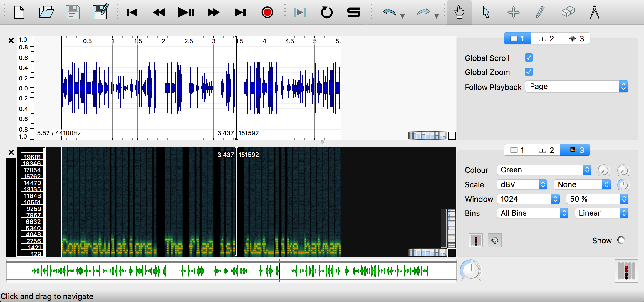
Task: Click the layer playback level meter button
Action: pyautogui.click(x=476, y=241)
